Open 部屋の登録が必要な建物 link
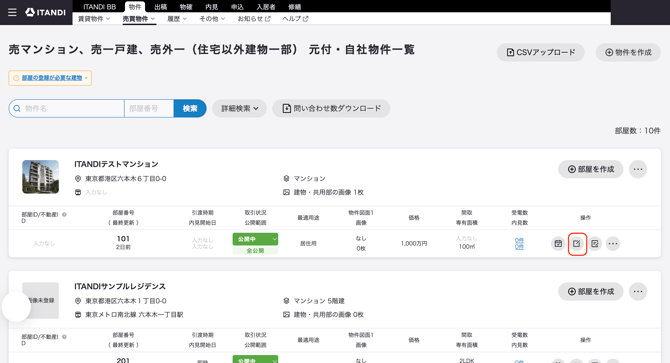The image size is (670, 363). point(52,78)
